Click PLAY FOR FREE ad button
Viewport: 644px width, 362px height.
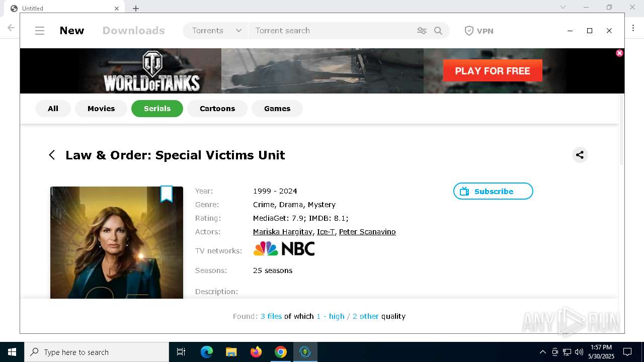click(x=493, y=70)
